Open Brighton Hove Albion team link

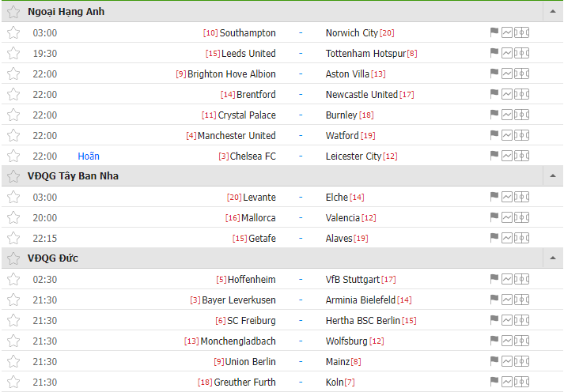[232, 74]
